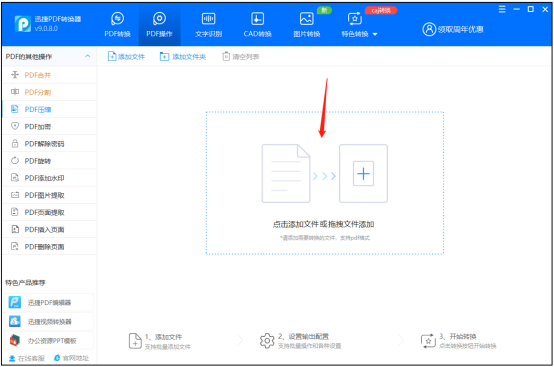Switch to the PDF操作 tab
Screen dimensions: 554x367
(x=159, y=25)
